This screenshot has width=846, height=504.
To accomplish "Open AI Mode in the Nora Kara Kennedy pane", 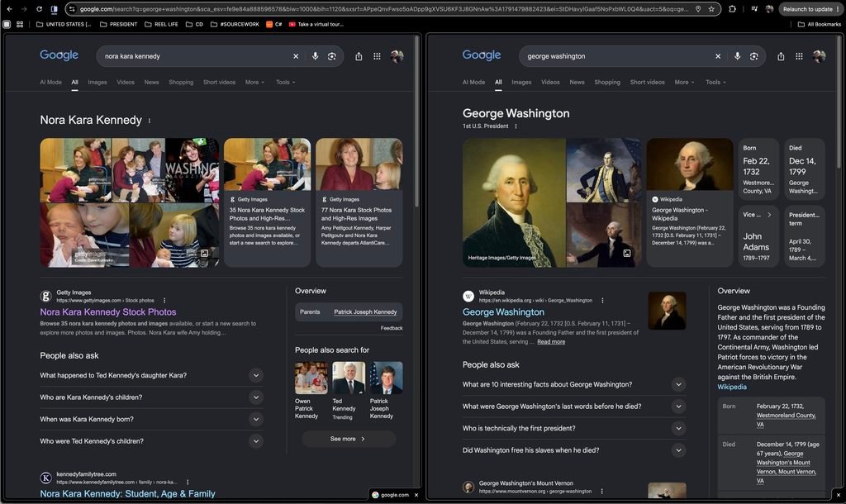I will [x=50, y=83].
